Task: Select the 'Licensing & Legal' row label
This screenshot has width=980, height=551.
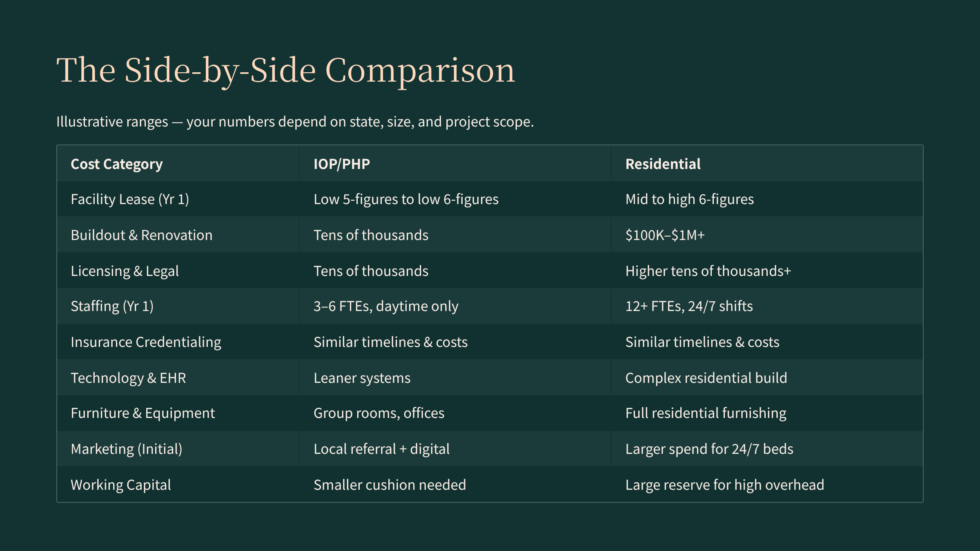Action: click(x=125, y=271)
